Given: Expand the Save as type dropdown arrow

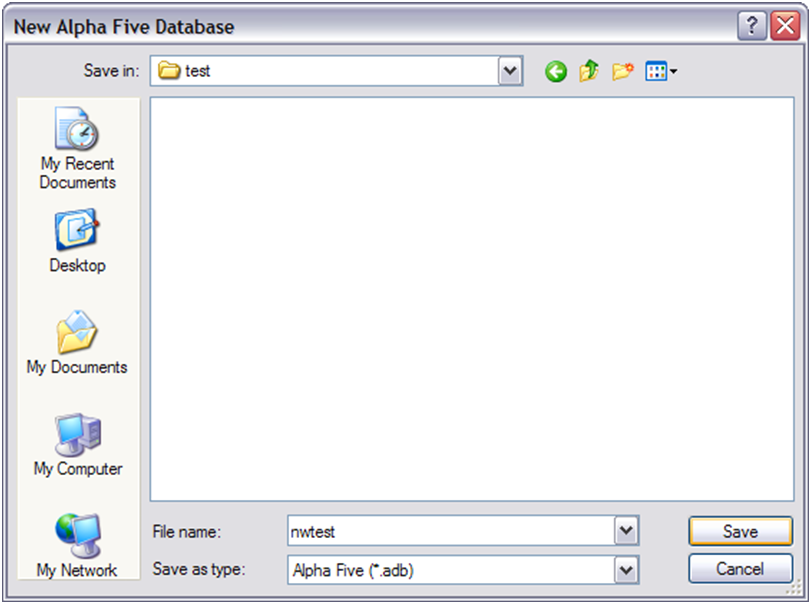Looking at the screenshot, I should pos(626,570).
